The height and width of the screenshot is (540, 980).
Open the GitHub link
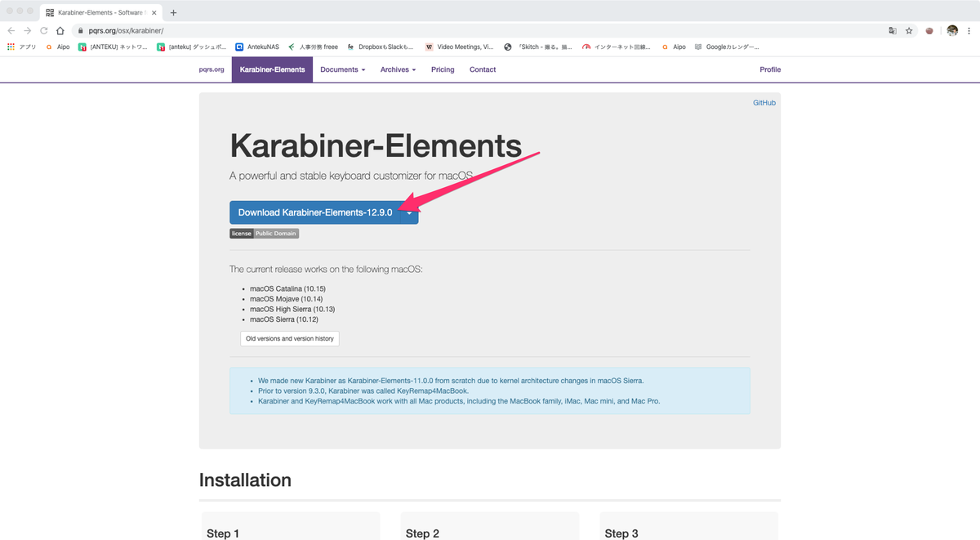point(764,103)
